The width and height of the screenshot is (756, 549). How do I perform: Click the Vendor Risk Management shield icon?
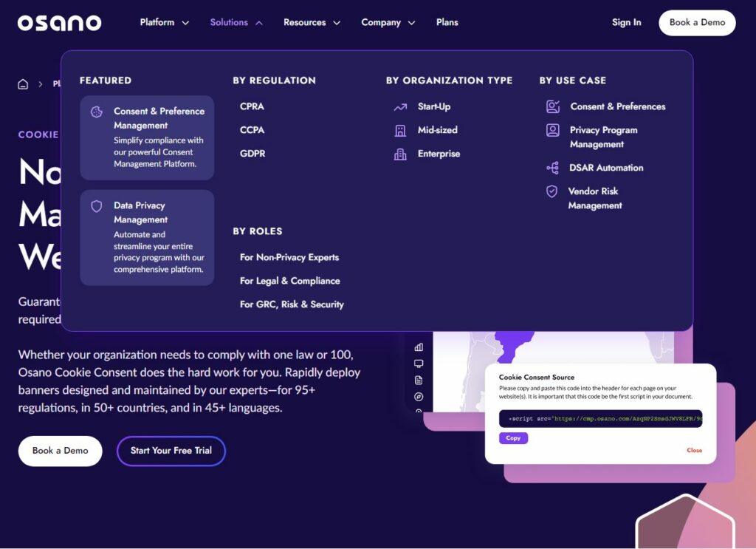[x=552, y=191]
